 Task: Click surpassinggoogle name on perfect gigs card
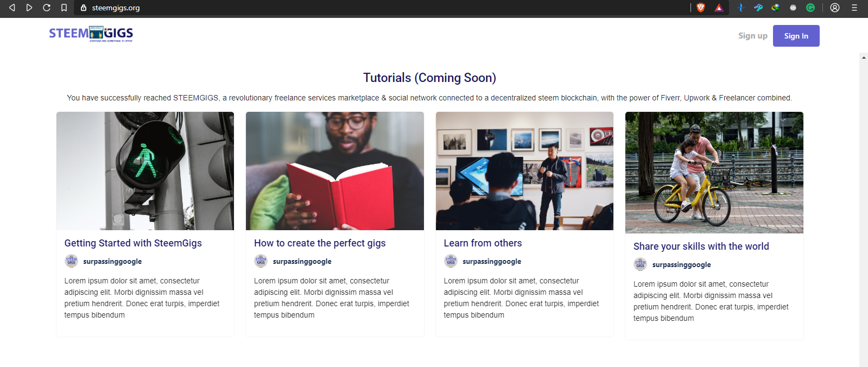(302, 262)
